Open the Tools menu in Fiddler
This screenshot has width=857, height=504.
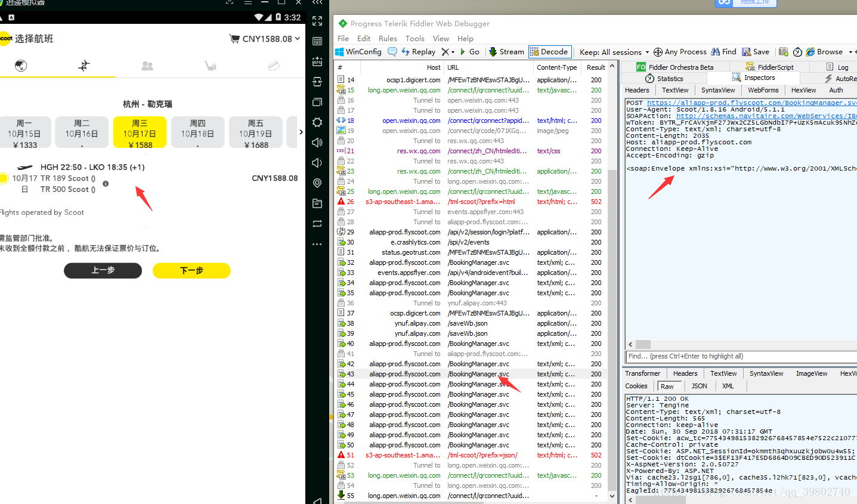[415, 38]
